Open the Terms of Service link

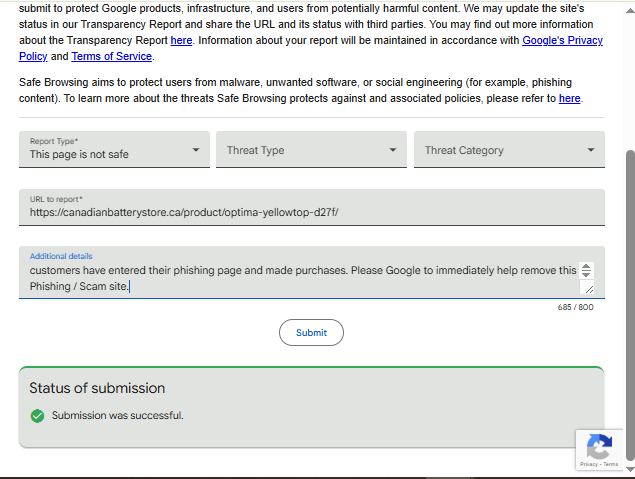coord(112,56)
